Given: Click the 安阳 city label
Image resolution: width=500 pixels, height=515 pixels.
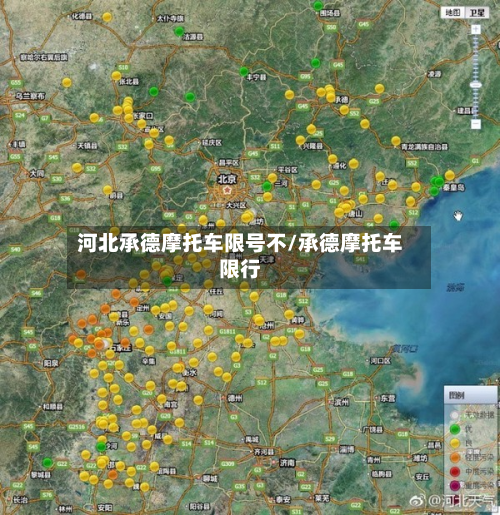Looking at the screenshot, I should pos(105,508).
